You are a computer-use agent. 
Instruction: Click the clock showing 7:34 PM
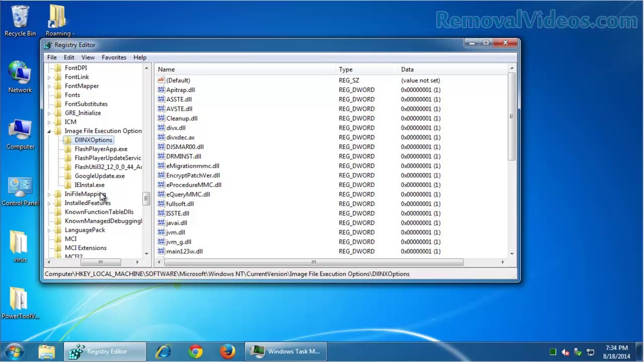[616, 348]
